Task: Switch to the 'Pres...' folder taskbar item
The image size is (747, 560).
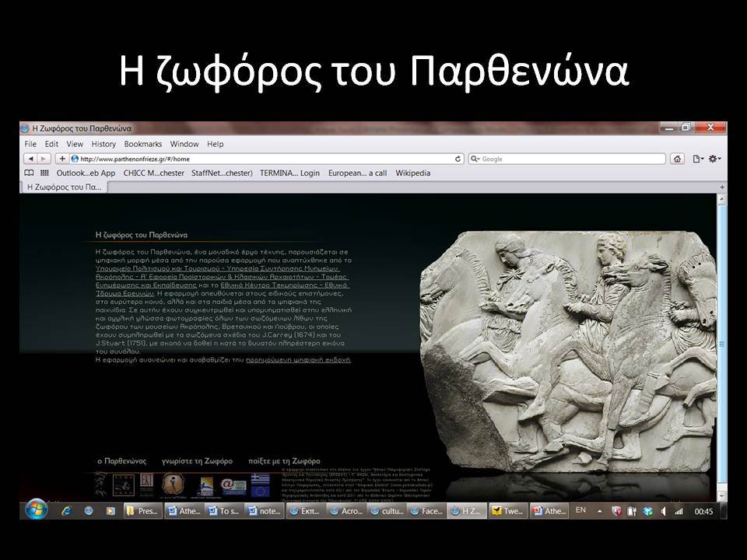Action: pos(142,511)
